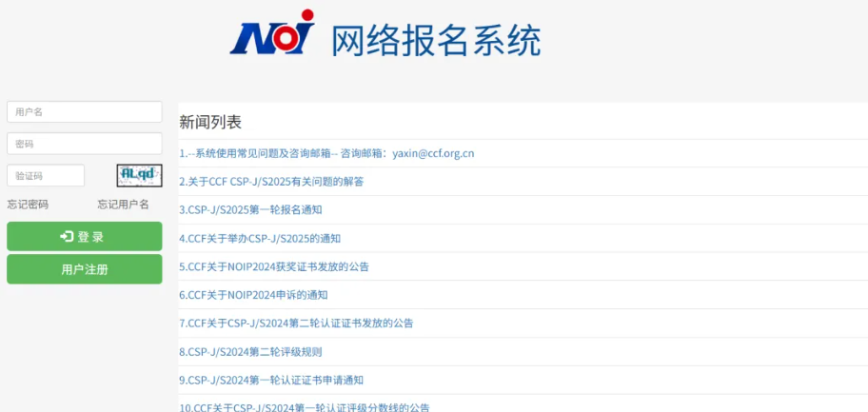Image resolution: width=868 pixels, height=412 pixels.
Task: Select the 验证码 verification code field
Action: click(46, 176)
